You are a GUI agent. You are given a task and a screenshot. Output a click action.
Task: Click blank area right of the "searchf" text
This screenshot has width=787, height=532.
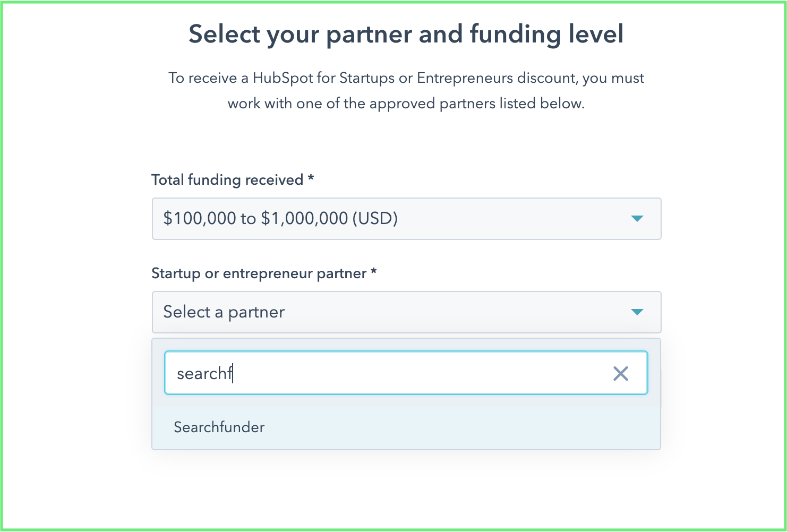click(425, 373)
